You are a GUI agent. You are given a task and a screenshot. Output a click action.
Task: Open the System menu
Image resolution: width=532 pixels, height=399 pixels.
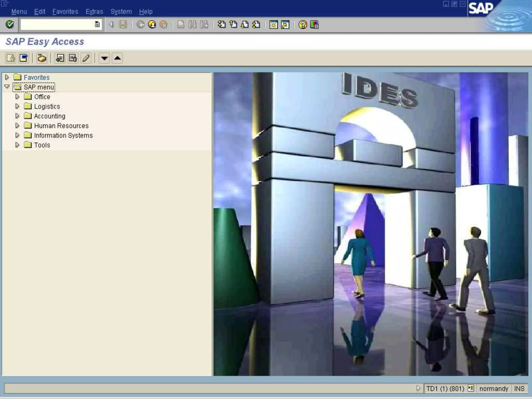[121, 12]
